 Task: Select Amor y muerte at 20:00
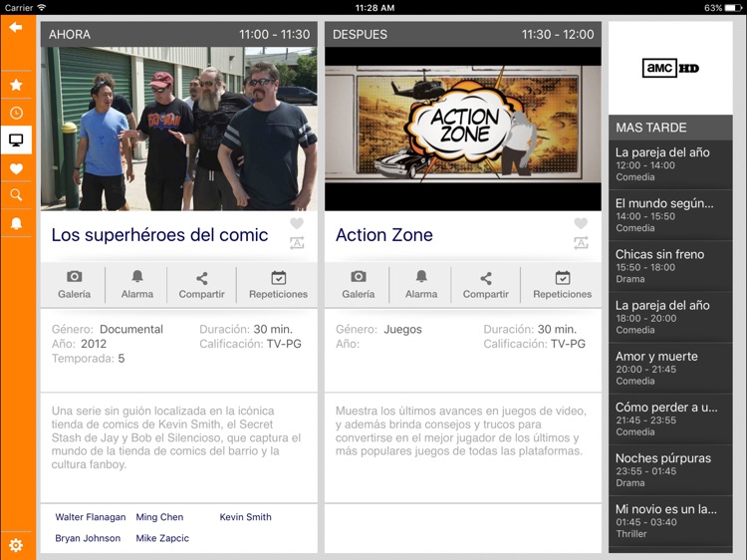(670, 369)
